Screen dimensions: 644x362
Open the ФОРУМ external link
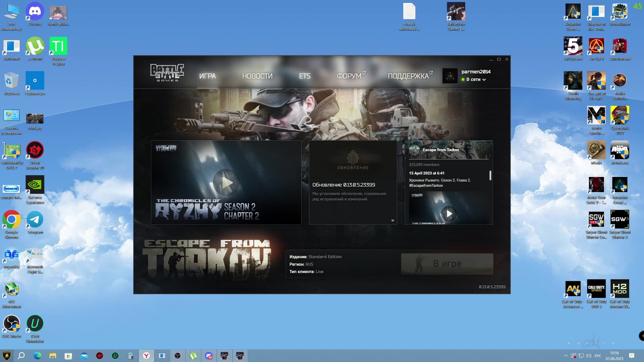pos(349,76)
